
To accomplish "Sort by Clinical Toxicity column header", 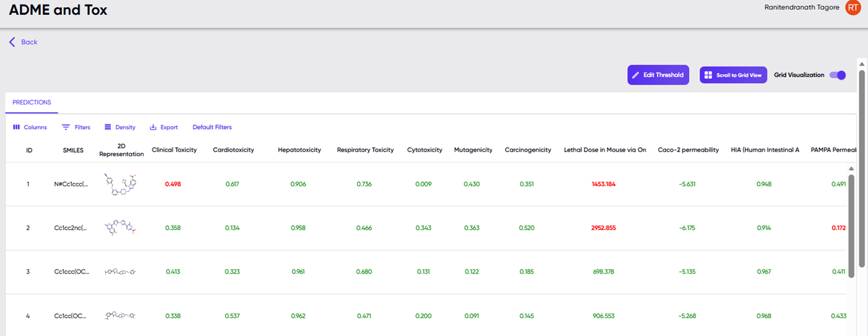I will click(x=174, y=150).
